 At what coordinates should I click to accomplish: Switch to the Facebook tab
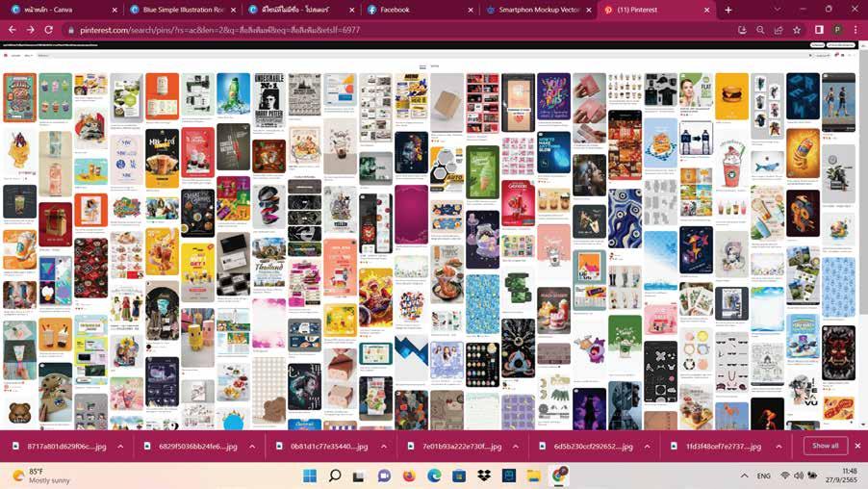[x=421, y=10]
